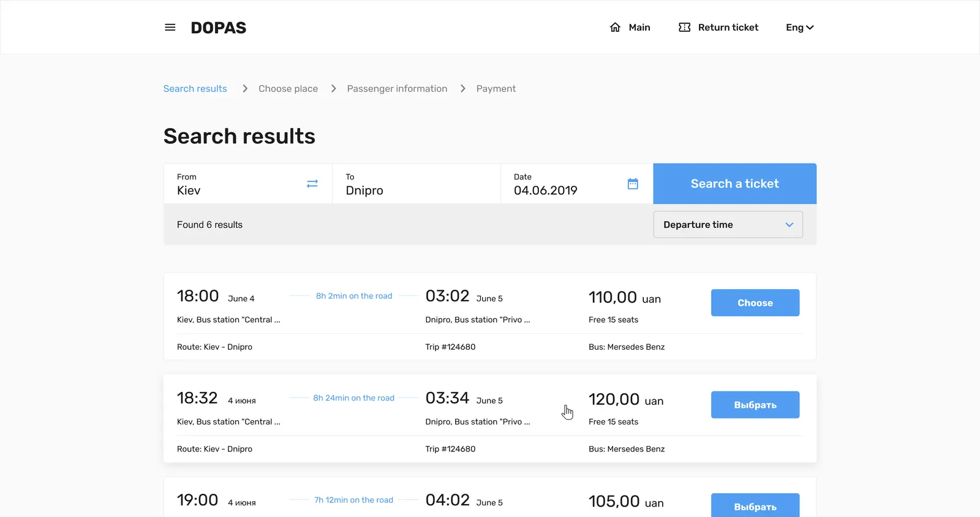
Task: Expand the Eng language dropdown
Action: (800, 28)
